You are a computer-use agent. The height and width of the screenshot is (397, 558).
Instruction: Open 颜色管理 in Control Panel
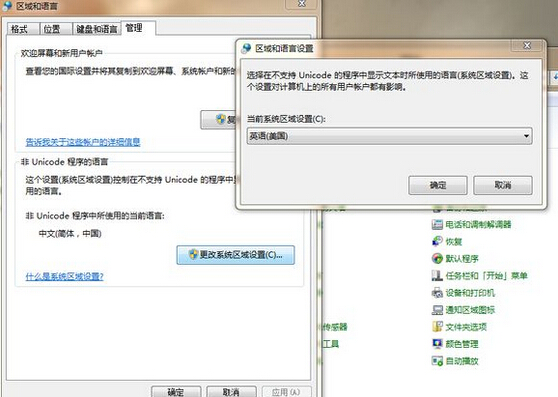(462, 344)
